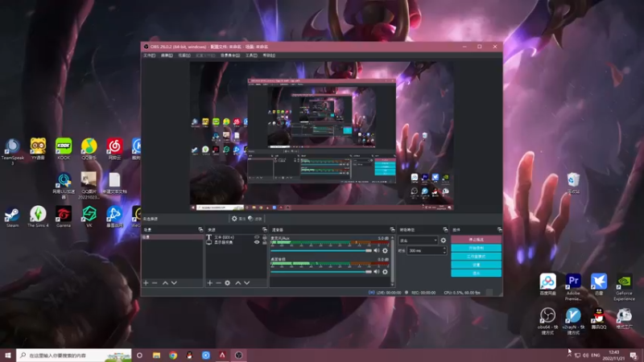Open the Recycle Bin on desktop
Image resolution: width=644 pixels, height=362 pixels.
click(573, 183)
